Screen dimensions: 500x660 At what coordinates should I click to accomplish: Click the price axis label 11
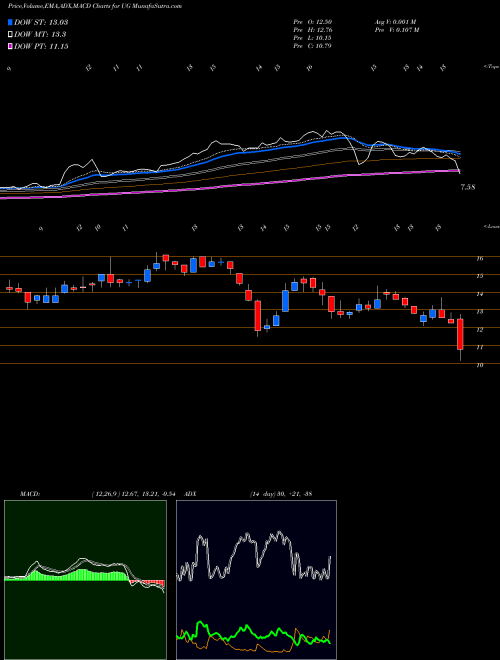click(x=480, y=347)
